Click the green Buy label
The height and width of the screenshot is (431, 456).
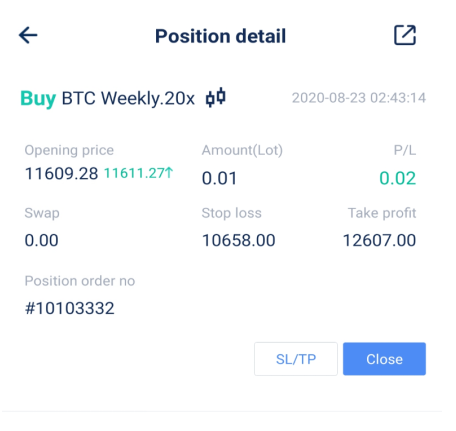pos(38,99)
